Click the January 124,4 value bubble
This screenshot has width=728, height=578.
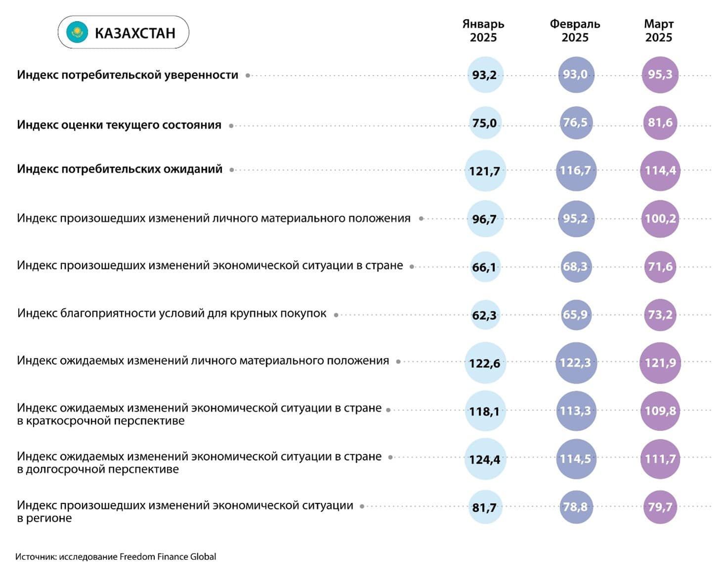(485, 459)
